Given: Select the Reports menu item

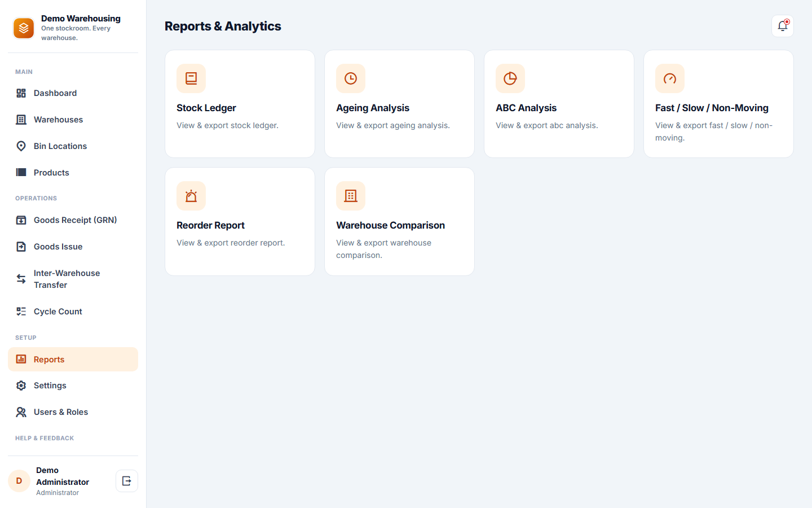Looking at the screenshot, I should [73, 360].
